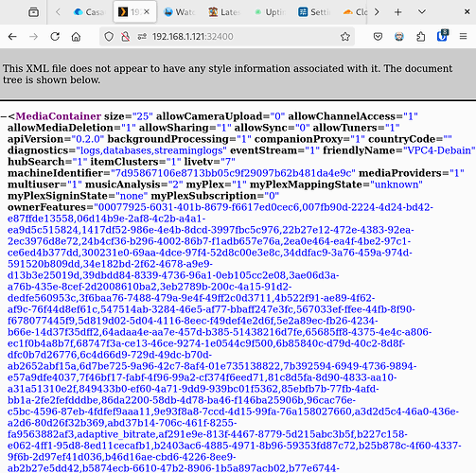This screenshot has height=473, width=476.
Task: Open the list all tabs dropdown
Action: click(x=422, y=12)
